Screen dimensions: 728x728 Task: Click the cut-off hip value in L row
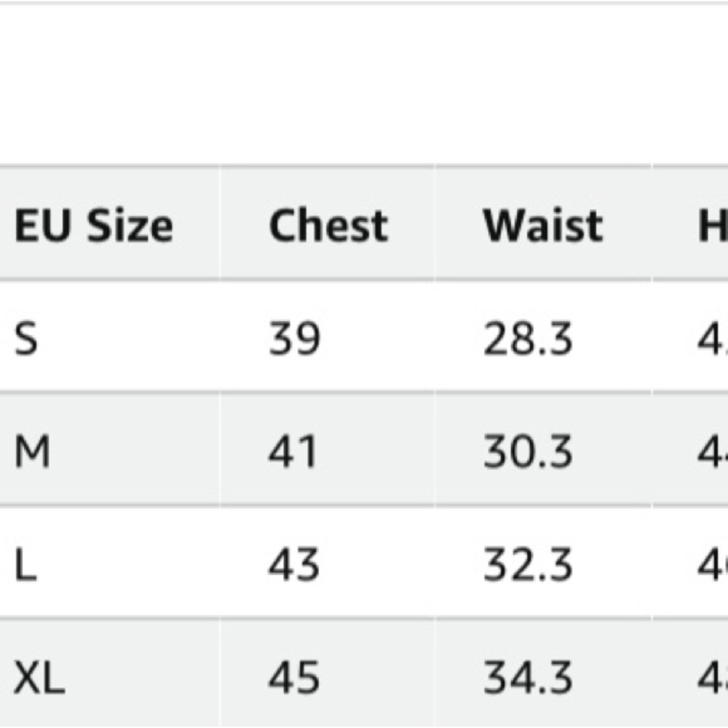pos(713,564)
